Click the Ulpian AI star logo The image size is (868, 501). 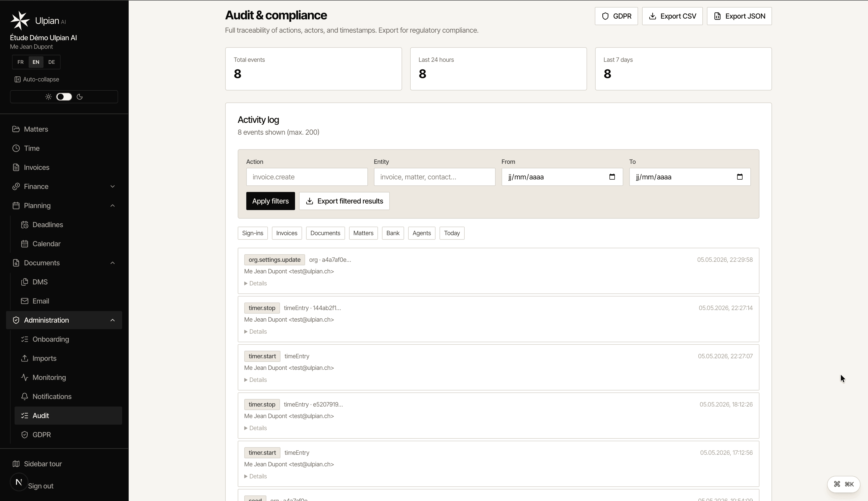coord(20,21)
